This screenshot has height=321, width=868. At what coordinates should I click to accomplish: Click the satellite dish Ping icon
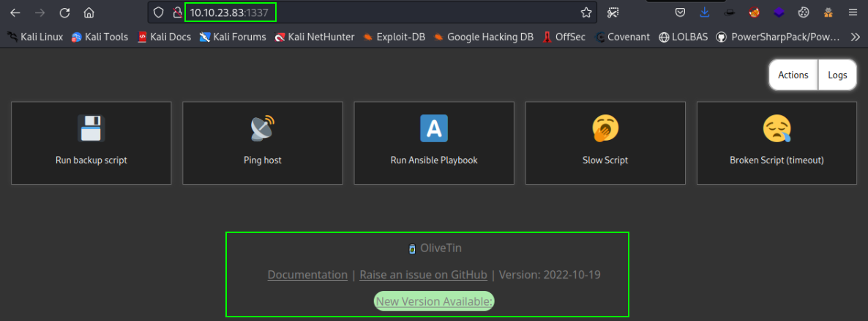pyautogui.click(x=263, y=129)
